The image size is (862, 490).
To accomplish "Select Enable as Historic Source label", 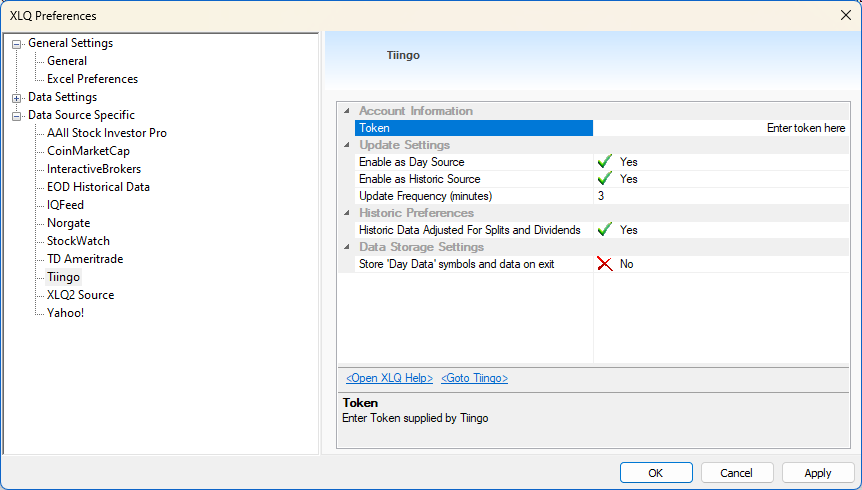I will coord(419,179).
